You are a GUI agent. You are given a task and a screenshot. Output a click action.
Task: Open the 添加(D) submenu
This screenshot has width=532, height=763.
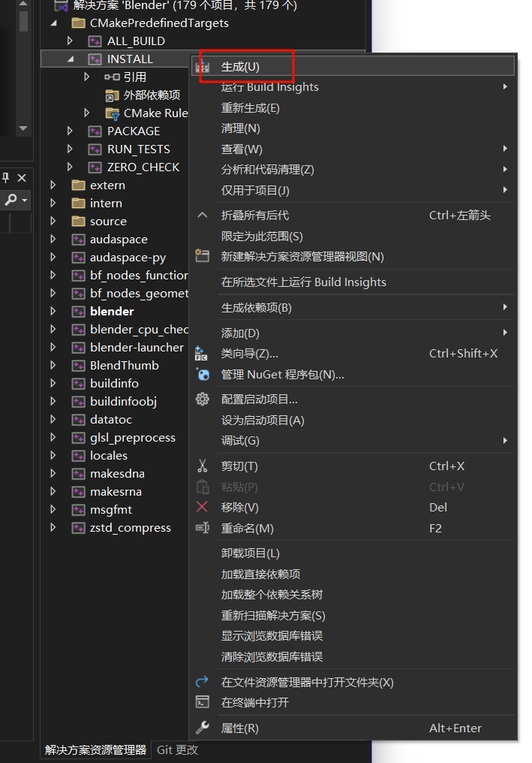pos(353,333)
